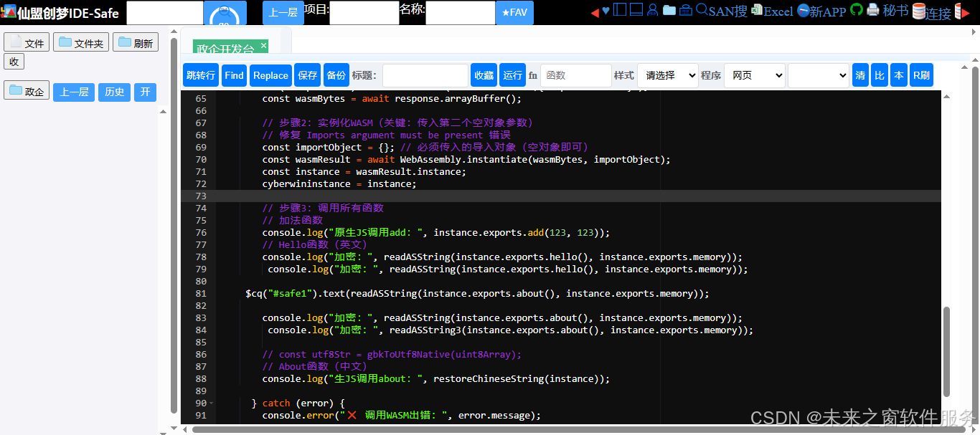Click 上一层 button in left file panel
980x435 pixels.
click(x=74, y=92)
